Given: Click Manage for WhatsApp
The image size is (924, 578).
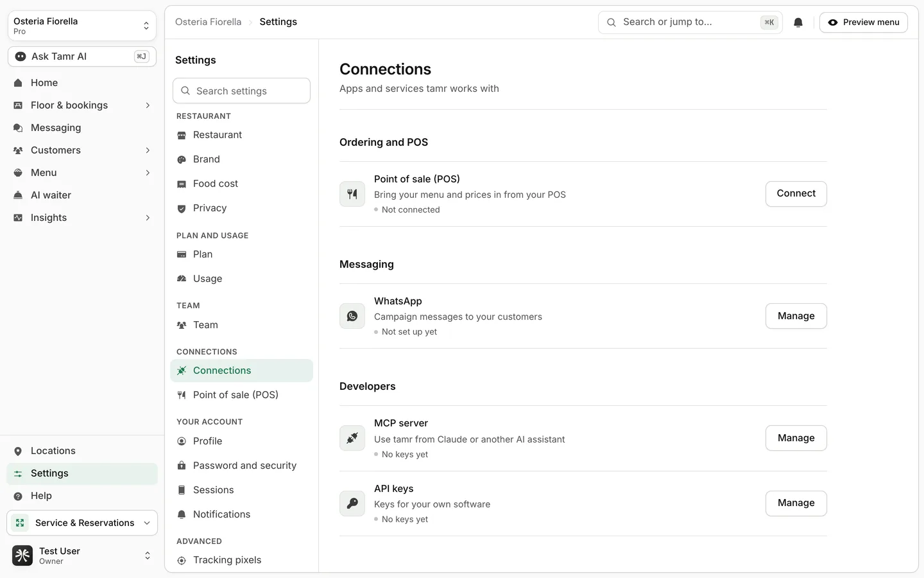Looking at the screenshot, I should coord(796,316).
